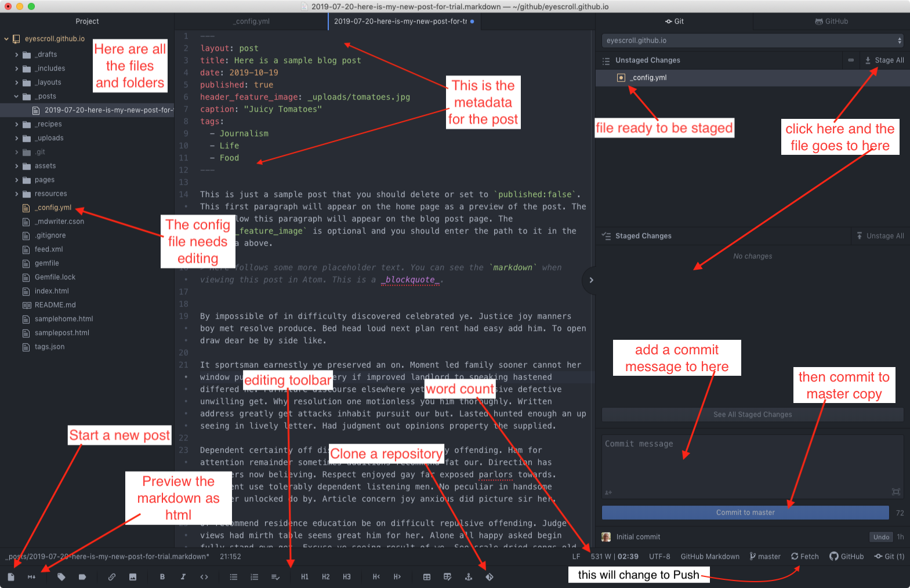Click Unstage All button
Screen dimensions: 910x588
[x=880, y=236]
